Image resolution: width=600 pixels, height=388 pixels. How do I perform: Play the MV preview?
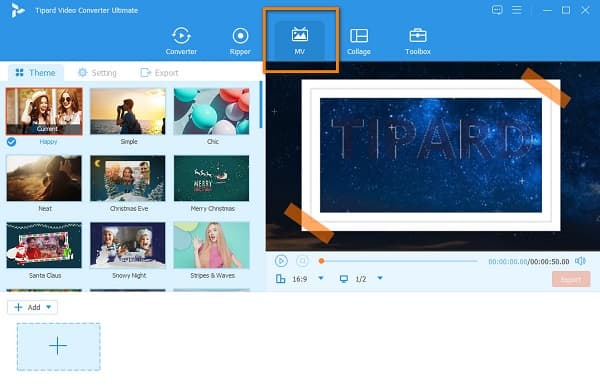[x=281, y=261]
